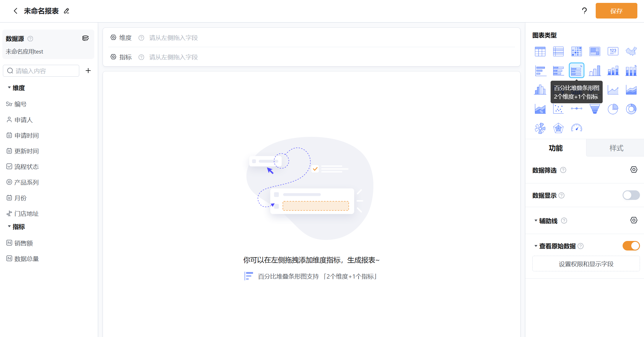
Task: Expand the 辅助线 section arrow
Action: pos(536,220)
